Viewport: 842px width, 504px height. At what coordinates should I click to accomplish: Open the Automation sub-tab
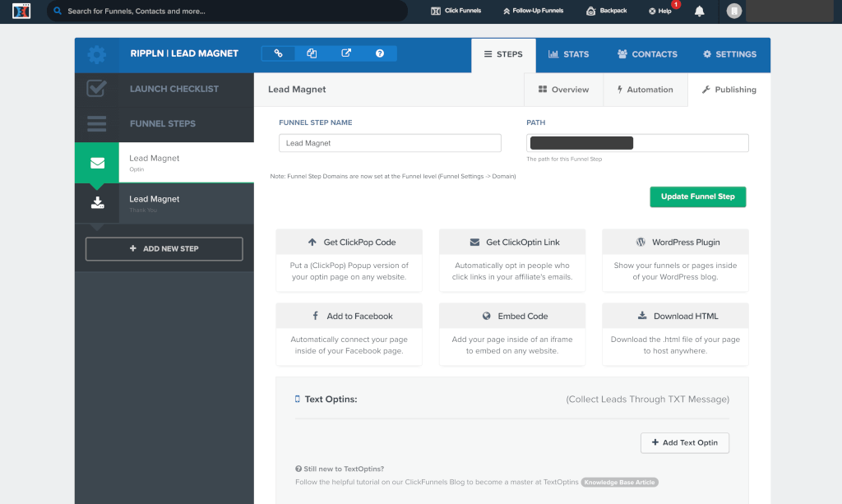645,90
